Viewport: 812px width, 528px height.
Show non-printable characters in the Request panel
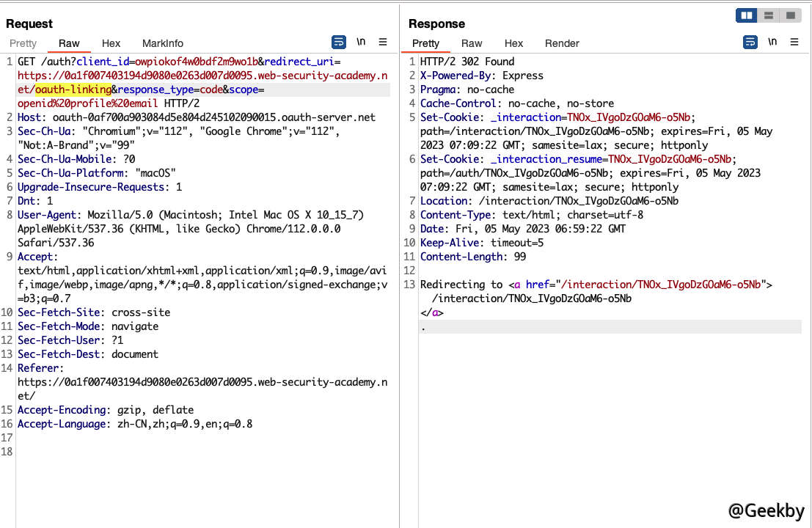point(361,43)
